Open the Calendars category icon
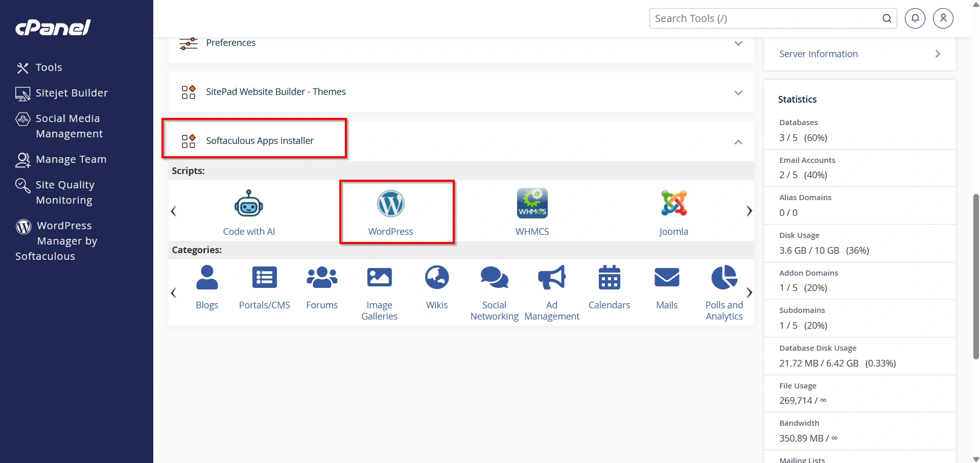 (610, 277)
